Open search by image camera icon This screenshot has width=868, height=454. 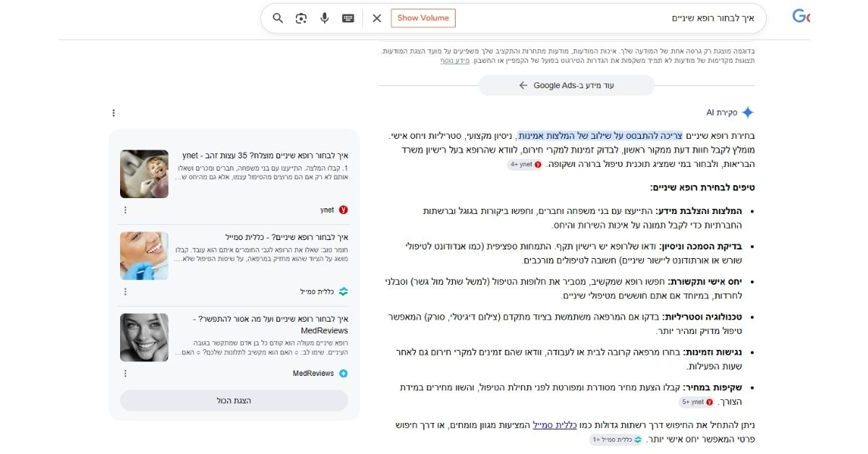(302, 18)
